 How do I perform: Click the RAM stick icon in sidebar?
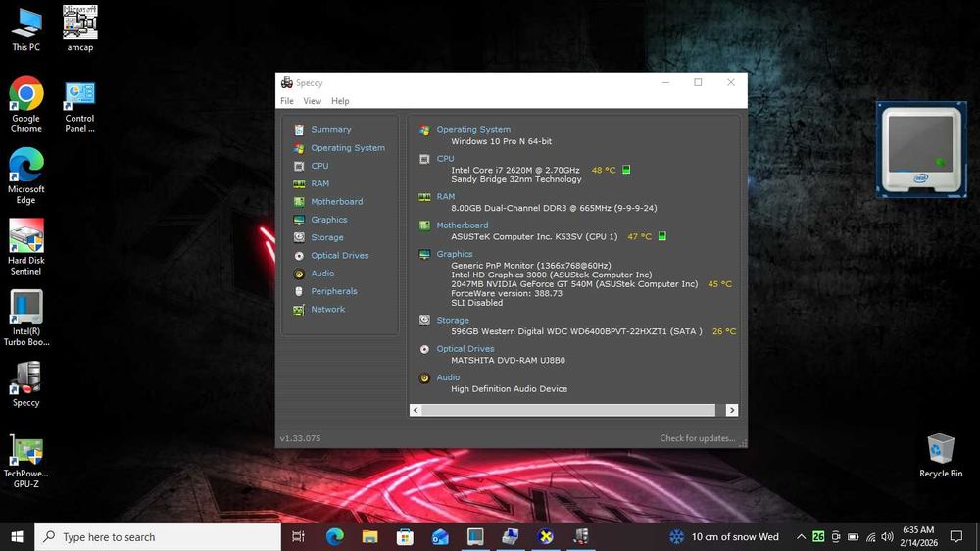299,184
